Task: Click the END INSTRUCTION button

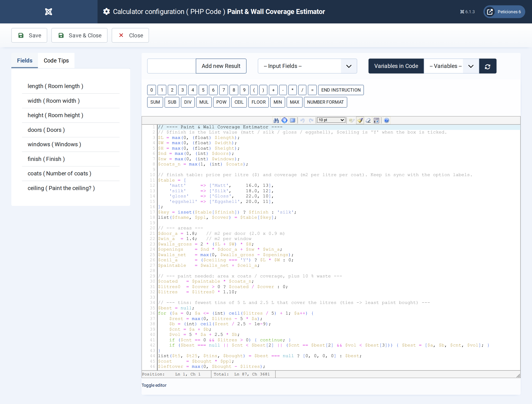Action: pyautogui.click(x=341, y=90)
